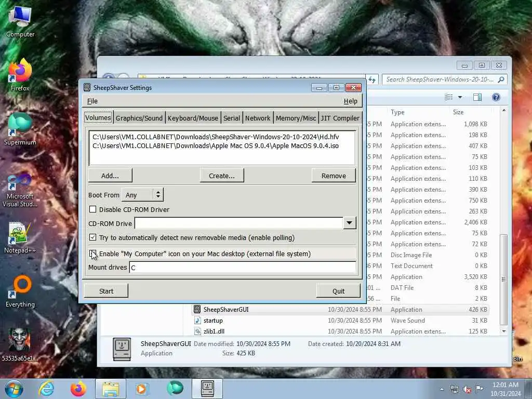532x399 pixels.
Task: Click the Explorer address refresh icon
Action: 372,79
